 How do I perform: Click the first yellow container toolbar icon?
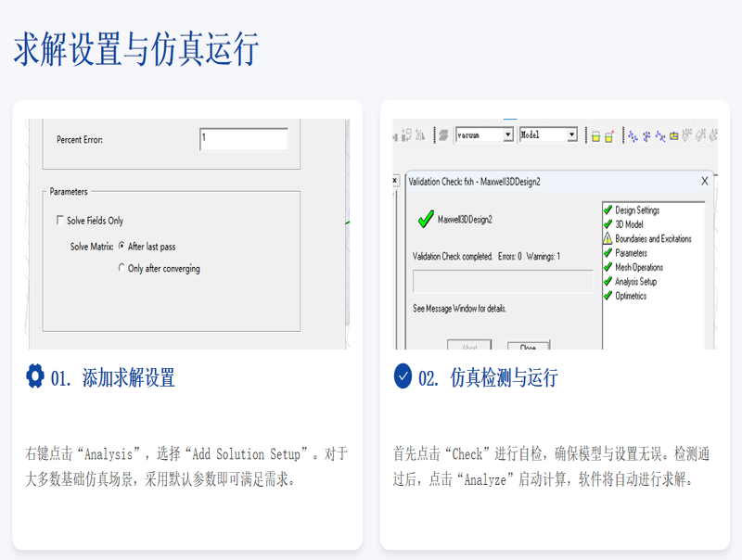(595, 136)
